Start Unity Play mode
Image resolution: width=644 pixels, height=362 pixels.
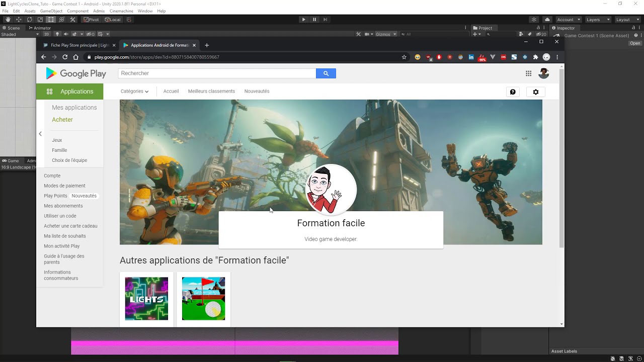[303, 20]
